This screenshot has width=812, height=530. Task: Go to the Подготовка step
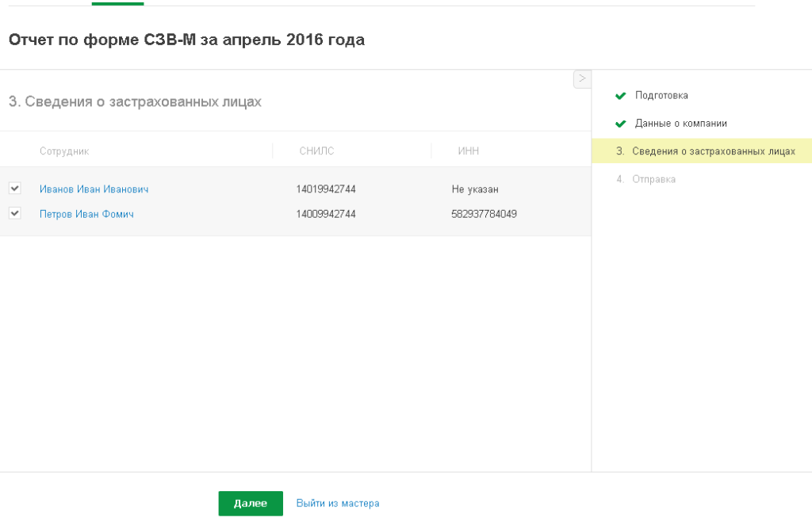tap(661, 96)
